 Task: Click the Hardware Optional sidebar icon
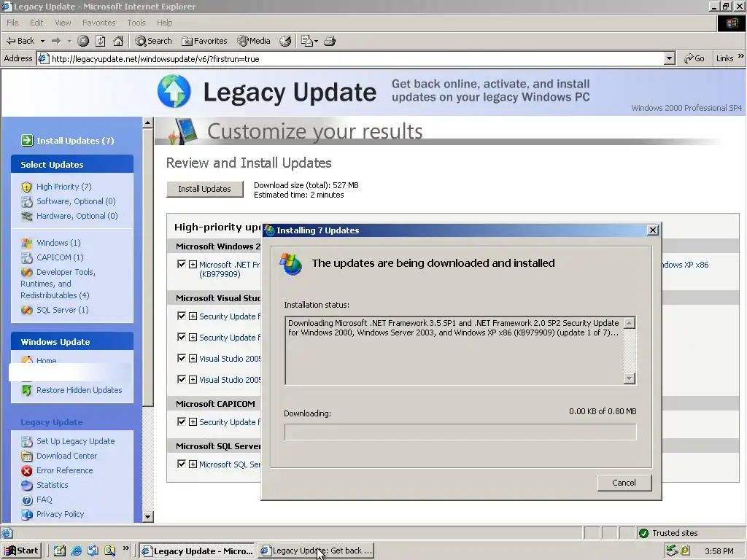click(x=27, y=216)
